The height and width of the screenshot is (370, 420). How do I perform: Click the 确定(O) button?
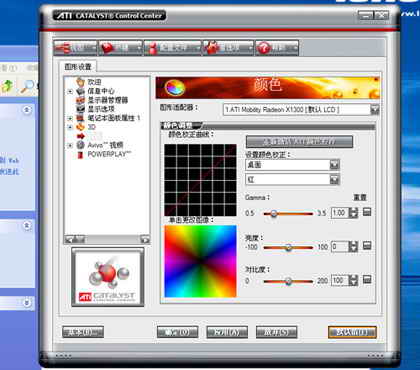click(x=178, y=332)
